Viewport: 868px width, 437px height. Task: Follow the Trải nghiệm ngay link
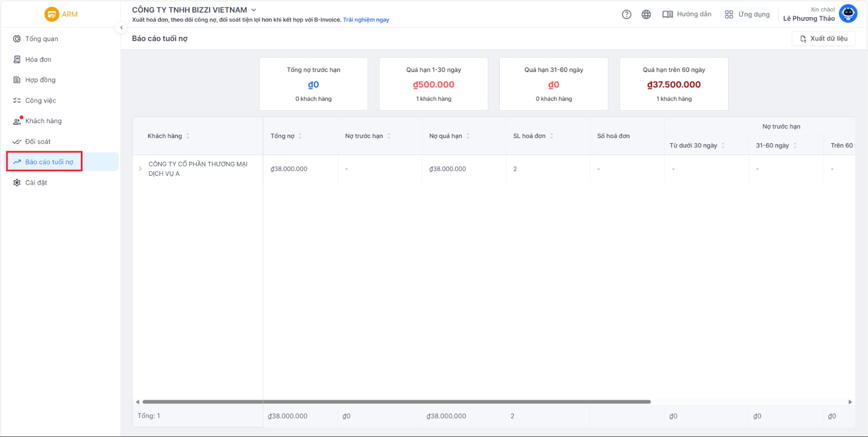(366, 20)
